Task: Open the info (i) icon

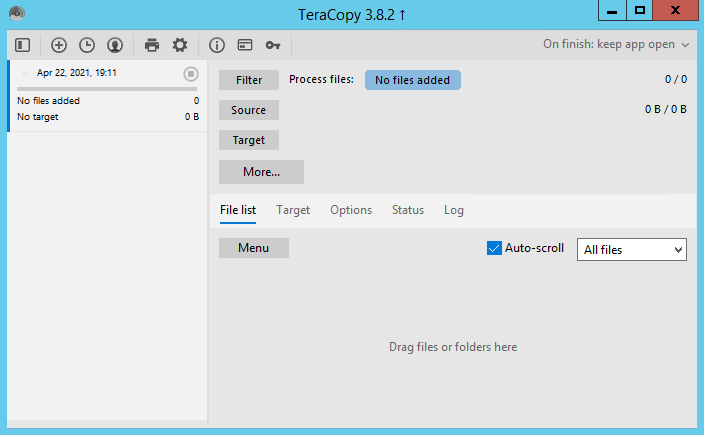Action: coord(217,45)
